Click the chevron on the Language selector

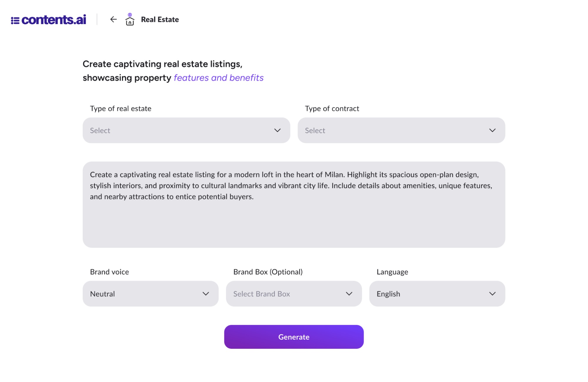[492, 294]
